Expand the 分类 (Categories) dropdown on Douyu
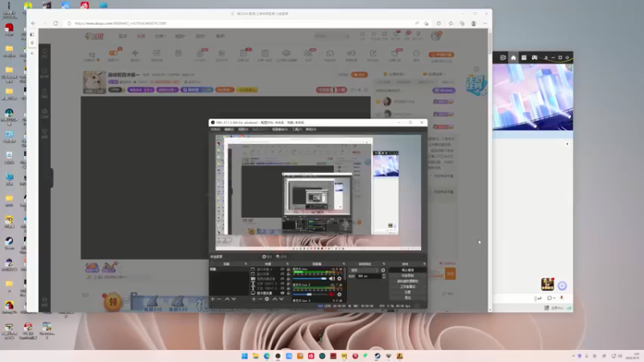644x362 pixels. (x=159, y=36)
